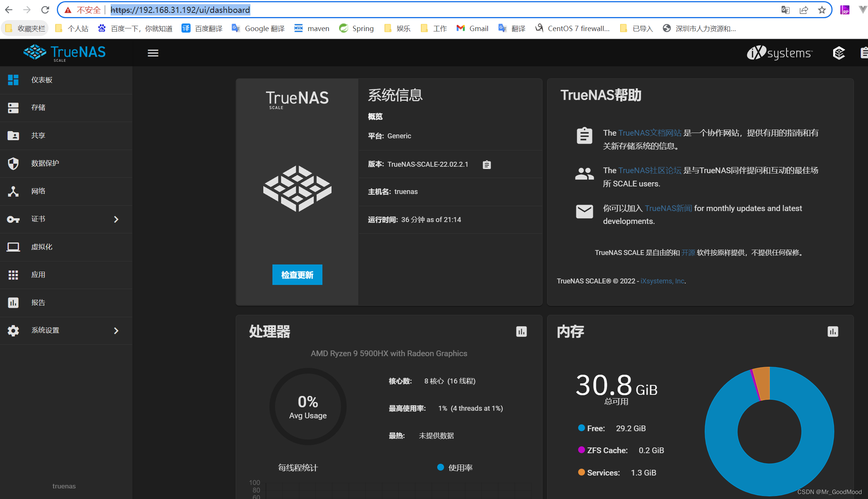This screenshot has width=868, height=499.
Task: Open 共享 shares via sidebar icon
Action: pos(13,135)
